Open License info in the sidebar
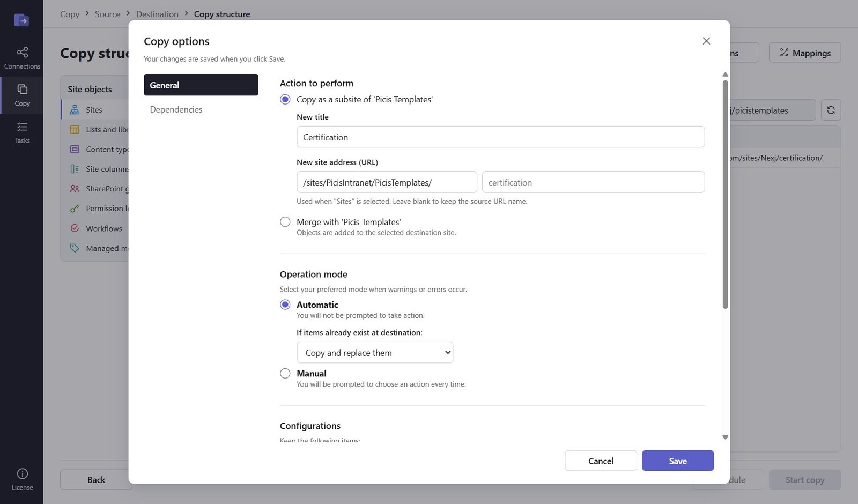 pos(22,479)
